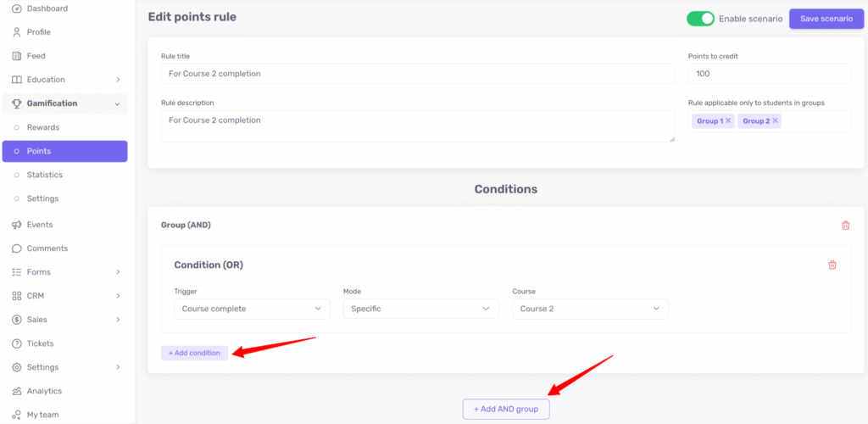This screenshot has width=868, height=424.
Task: Open the Mode dropdown showing Specific
Action: click(x=421, y=309)
